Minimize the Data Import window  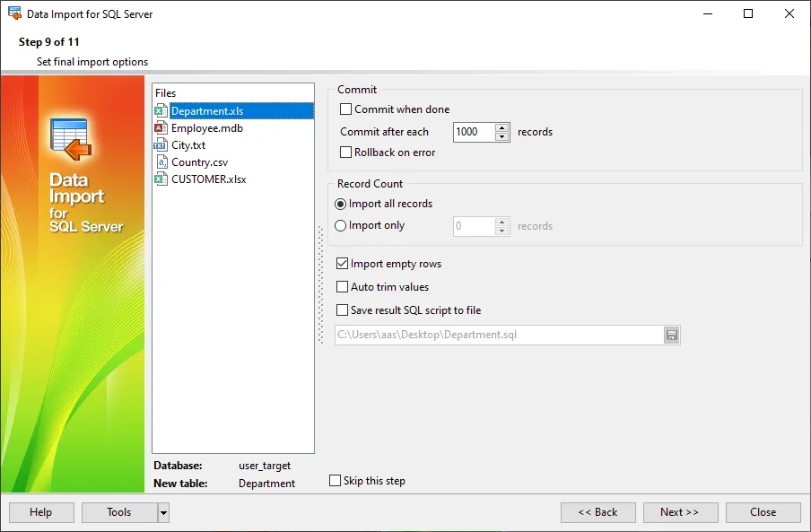tap(708, 14)
